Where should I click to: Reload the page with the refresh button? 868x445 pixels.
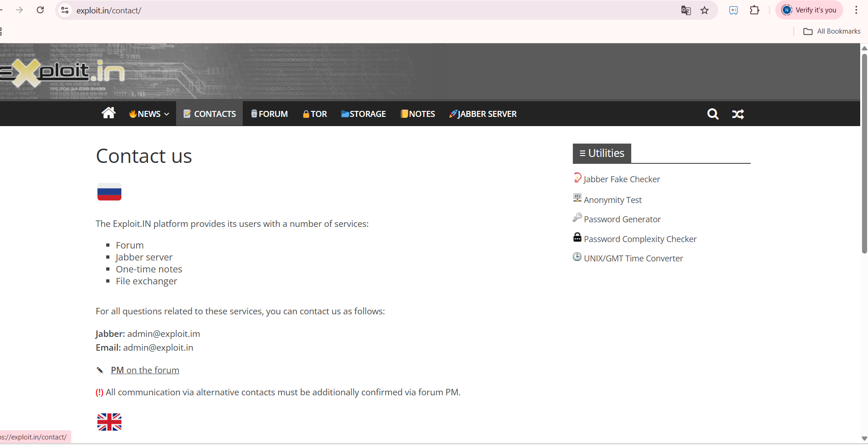40,10
